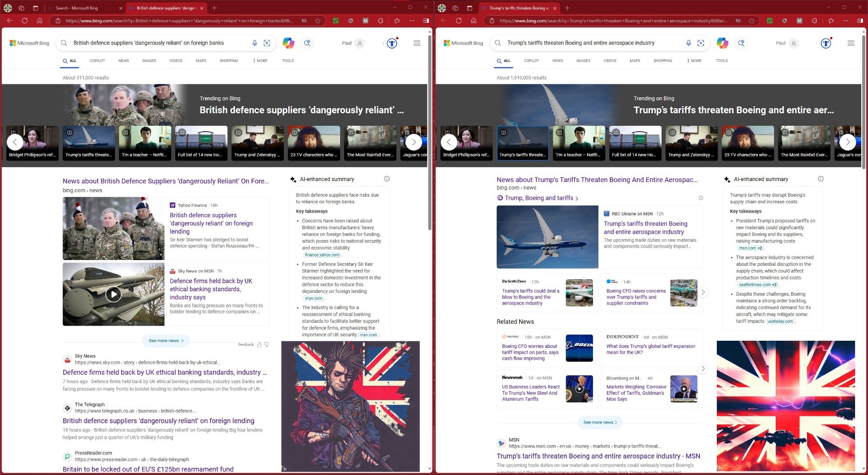Click visual search camera icon in right window
The height and width of the screenshot is (475, 868).
click(x=701, y=43)
